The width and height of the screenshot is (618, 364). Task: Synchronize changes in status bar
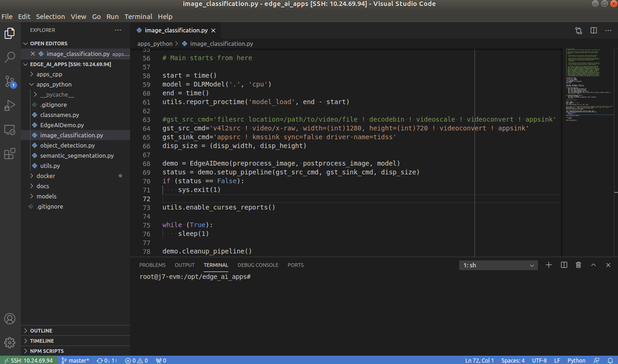coord(107,360)
